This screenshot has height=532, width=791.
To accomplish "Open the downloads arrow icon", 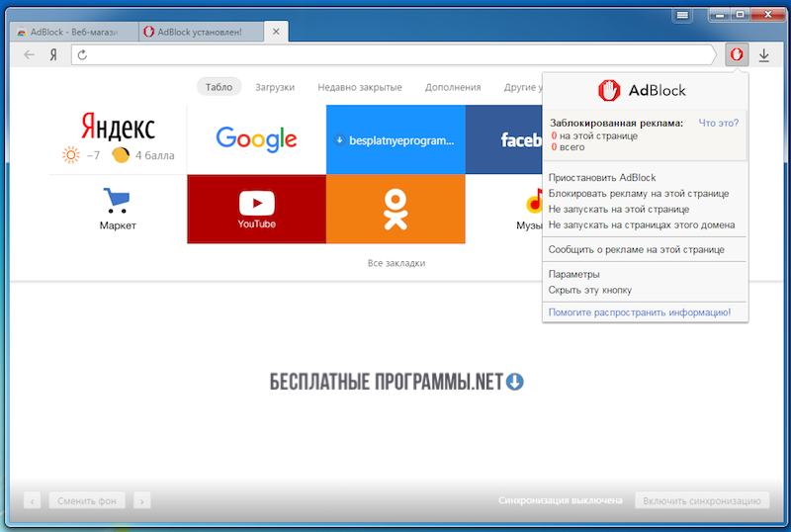I will (763, 55).
